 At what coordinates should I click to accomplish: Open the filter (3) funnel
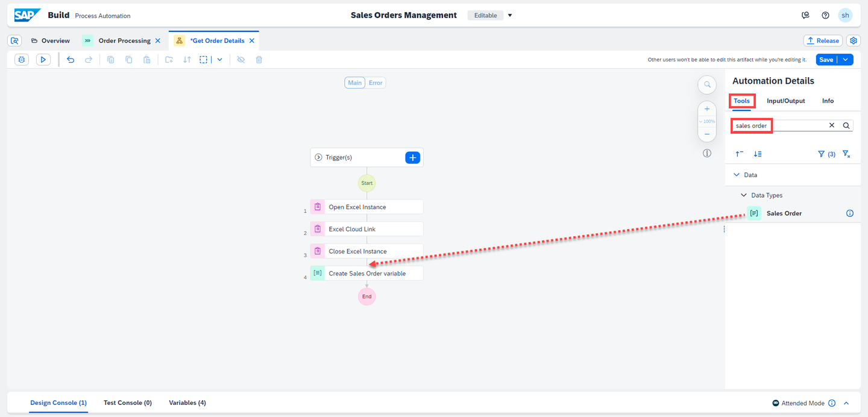(826, 154)
